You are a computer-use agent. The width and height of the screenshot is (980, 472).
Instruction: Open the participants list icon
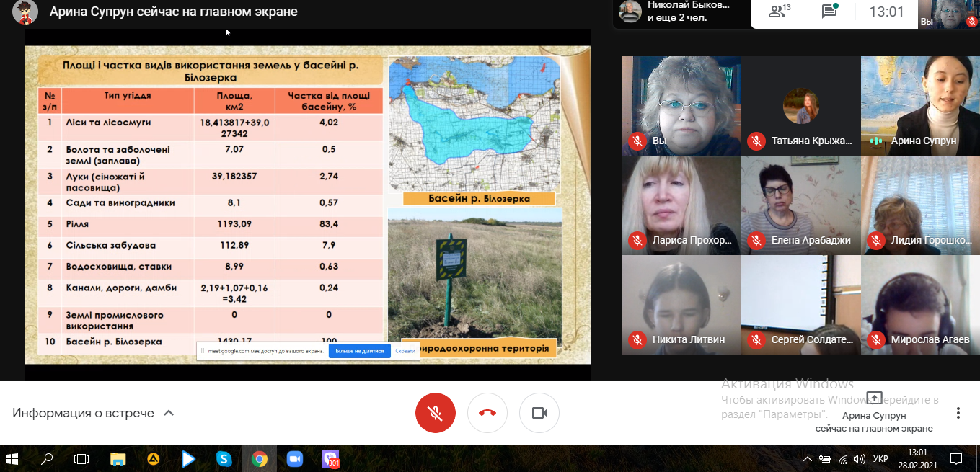click(x=779, y=12)
